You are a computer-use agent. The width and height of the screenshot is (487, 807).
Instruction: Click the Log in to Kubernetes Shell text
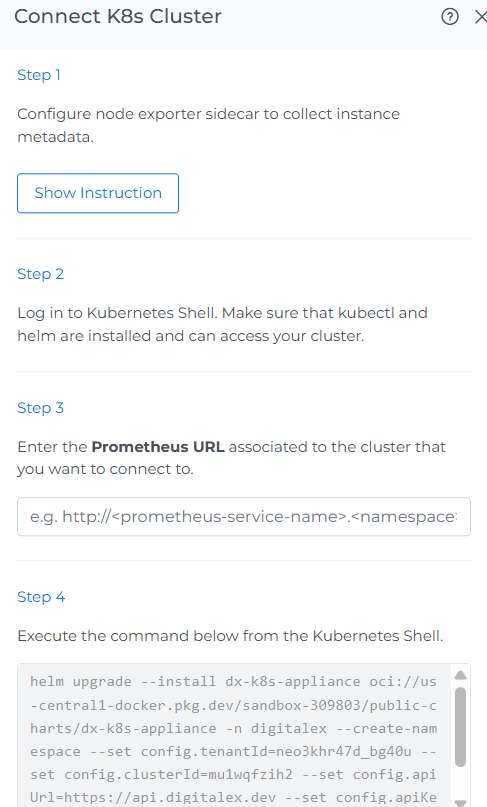[x=222, y=324]
